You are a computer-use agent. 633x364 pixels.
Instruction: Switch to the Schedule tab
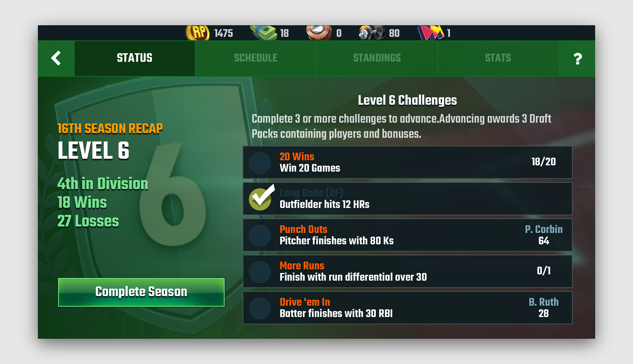point(256,58)
